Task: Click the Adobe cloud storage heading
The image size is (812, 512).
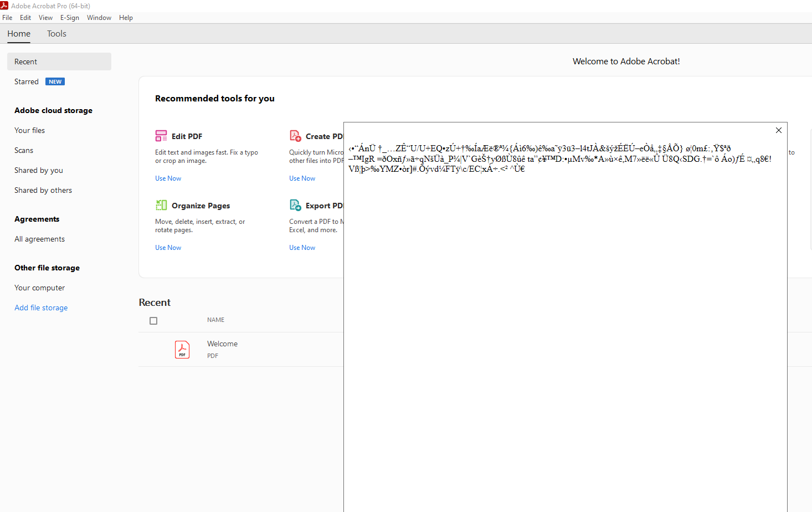Action: pos(53,110)
